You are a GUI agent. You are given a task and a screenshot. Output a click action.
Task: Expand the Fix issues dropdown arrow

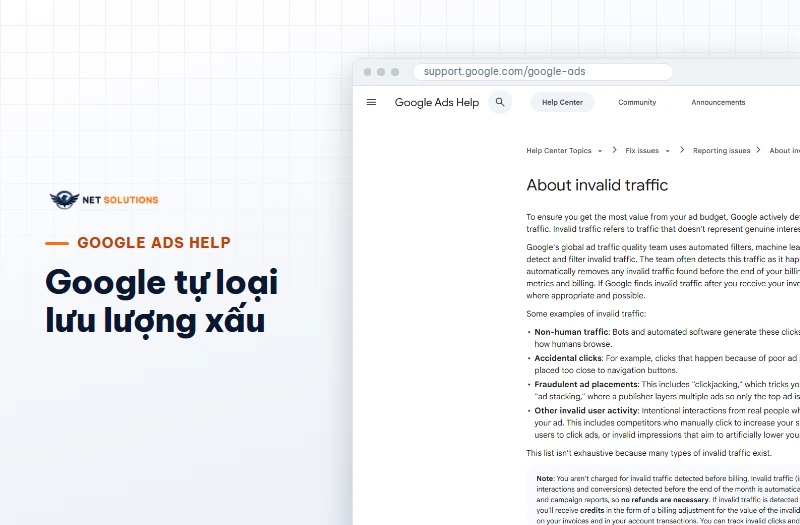click(667, 151)
